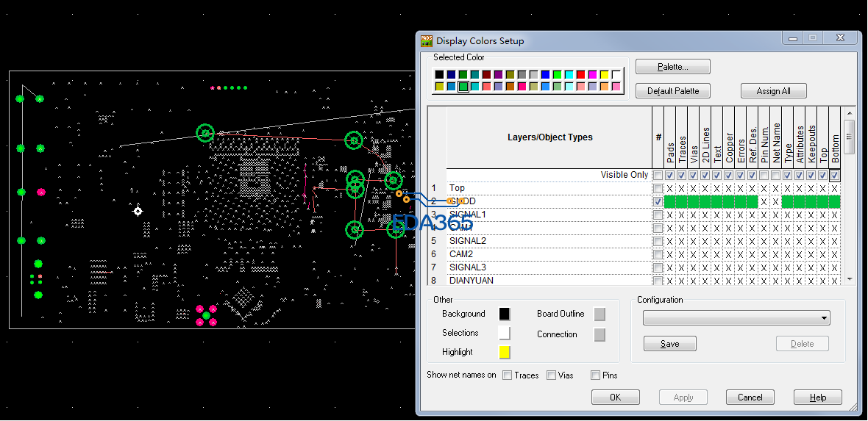
Task: Change the Connection color swatch
Action: 600,335
